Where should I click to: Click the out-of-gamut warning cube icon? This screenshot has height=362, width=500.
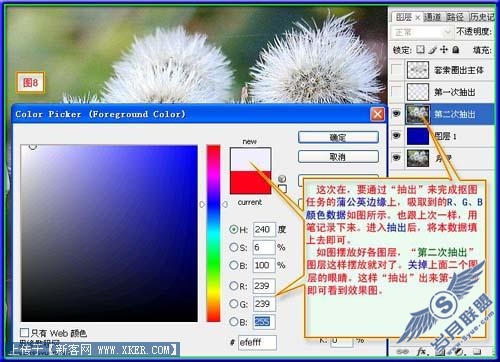click(x=282, y=178)
